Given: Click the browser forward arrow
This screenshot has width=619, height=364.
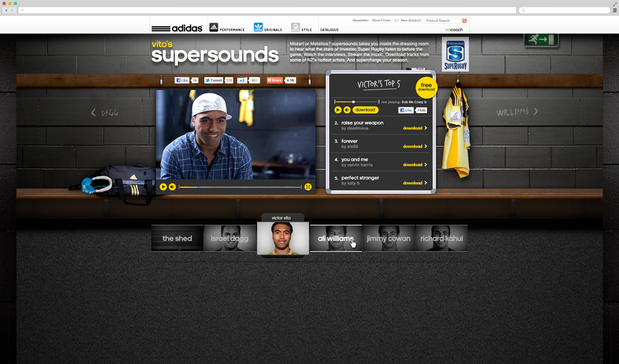Looking at the screenshot, I should click(x=13, y=10).
